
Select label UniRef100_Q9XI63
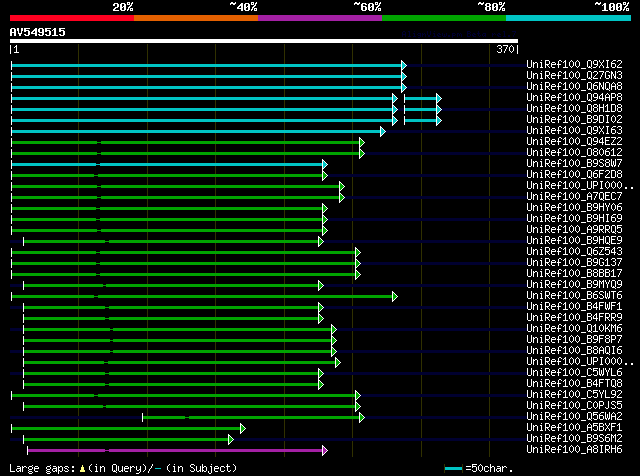click(x=574, y=130)
